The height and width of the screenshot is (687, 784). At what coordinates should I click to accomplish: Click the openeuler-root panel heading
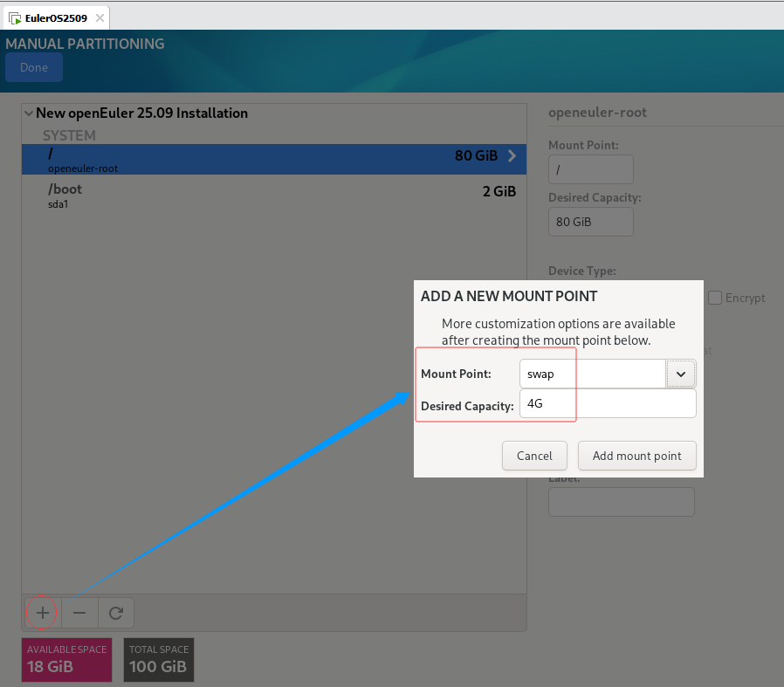point(597,113)
